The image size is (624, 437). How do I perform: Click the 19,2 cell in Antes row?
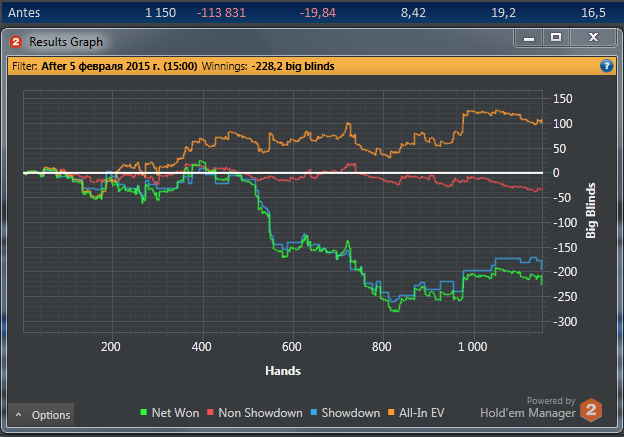point(503,13)
